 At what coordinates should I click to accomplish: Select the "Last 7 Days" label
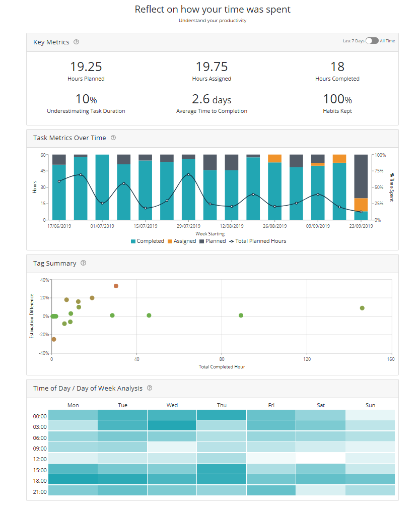(x=353, y=41)
